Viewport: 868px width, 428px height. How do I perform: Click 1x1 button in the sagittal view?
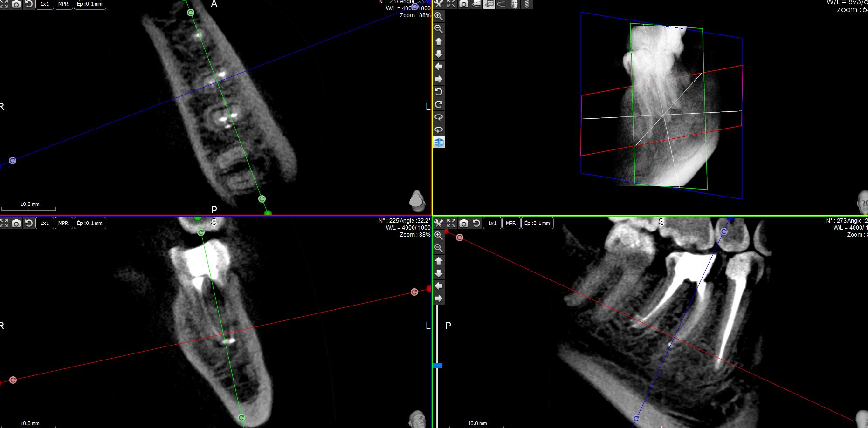point(492,223)
